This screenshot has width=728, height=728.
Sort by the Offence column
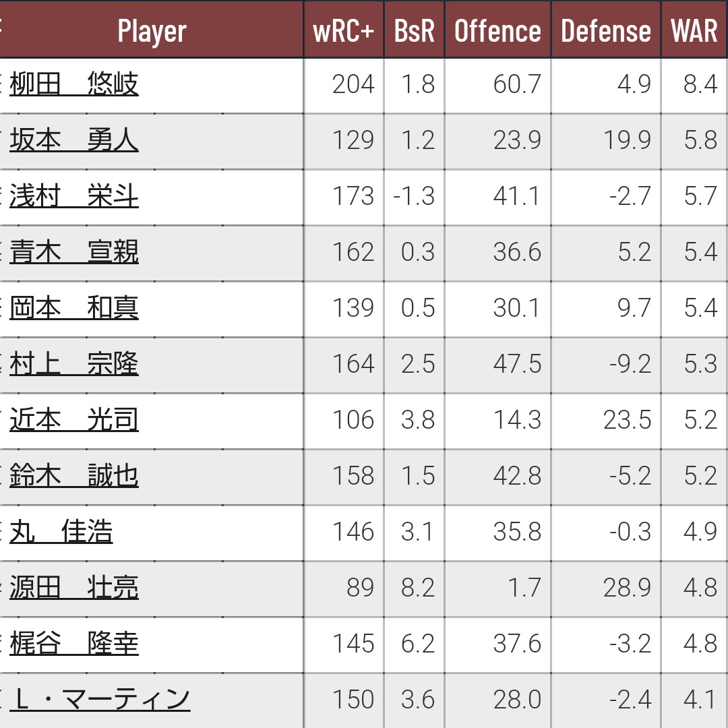point(497,31)
